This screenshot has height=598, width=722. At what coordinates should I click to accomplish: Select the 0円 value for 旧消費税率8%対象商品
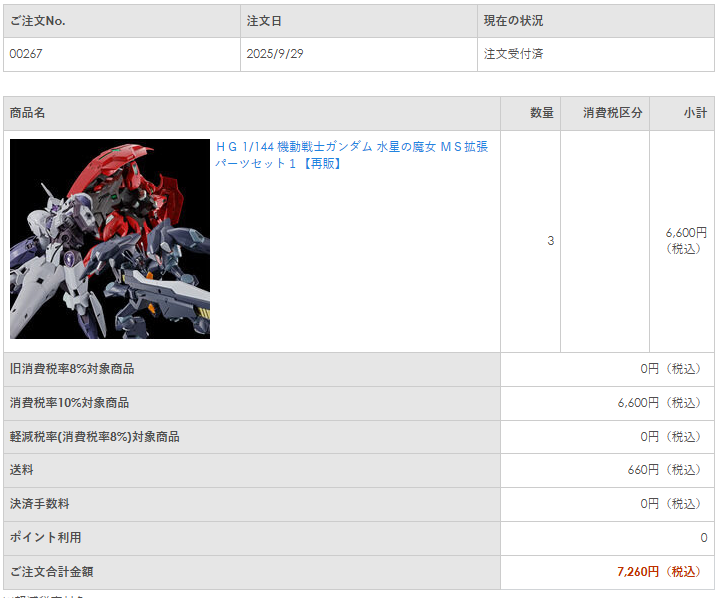pos(673,369)
